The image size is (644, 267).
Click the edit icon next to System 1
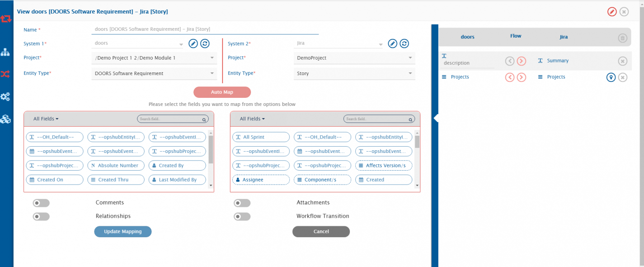pyautogui.click(x=193, y=43)
